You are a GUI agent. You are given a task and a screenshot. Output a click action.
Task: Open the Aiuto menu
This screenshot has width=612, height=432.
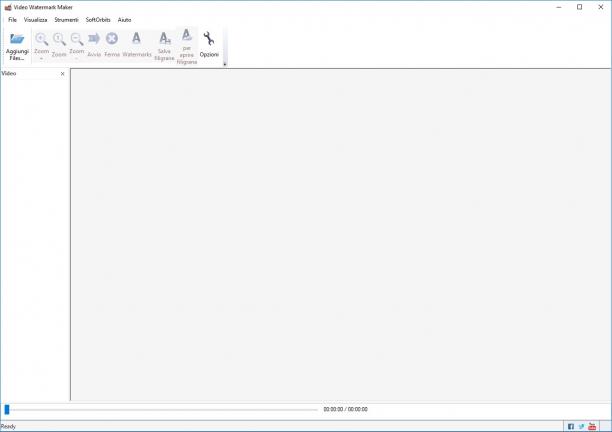[x=125, y=20]
